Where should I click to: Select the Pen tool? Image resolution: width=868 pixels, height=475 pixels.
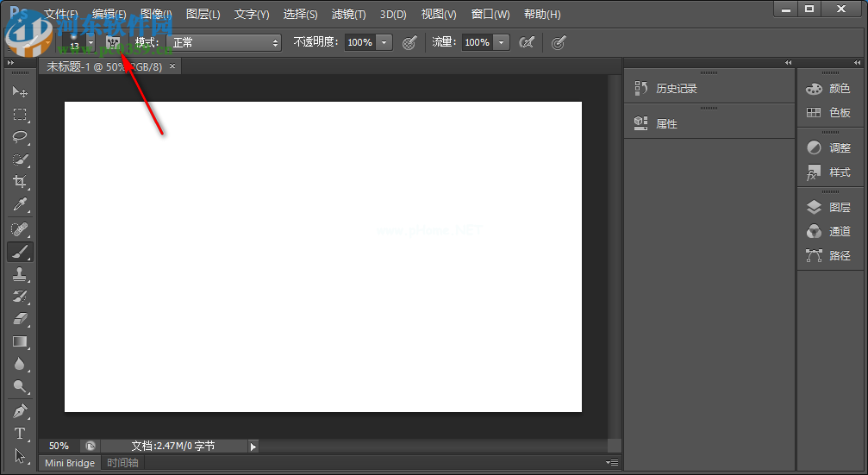point(20,410)
